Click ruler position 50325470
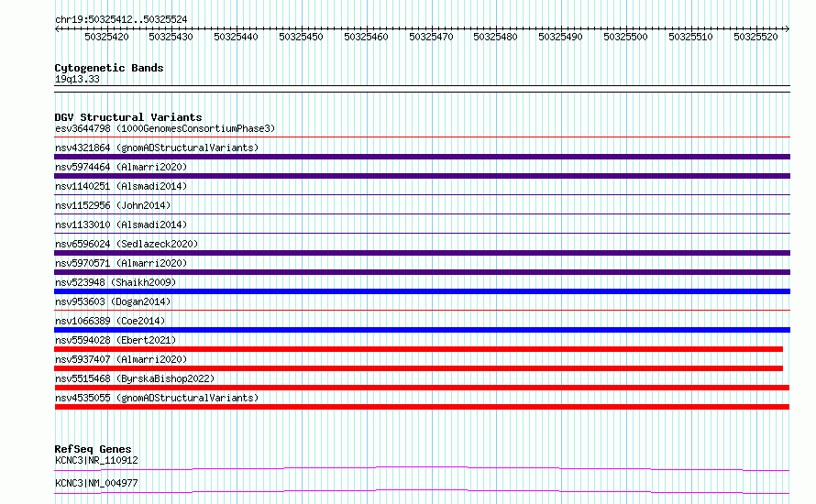This screenshot has width=816, height=504. pyautogui.click(x=431, y=37)
